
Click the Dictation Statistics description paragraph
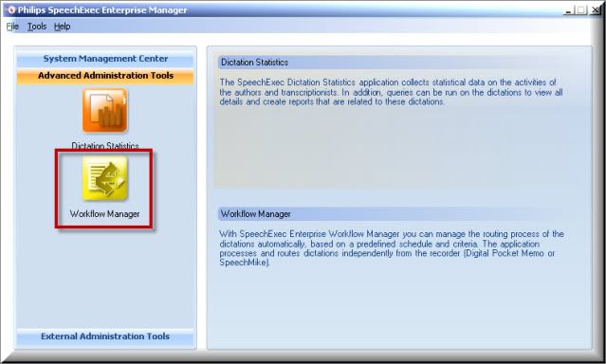click(391, 92)
